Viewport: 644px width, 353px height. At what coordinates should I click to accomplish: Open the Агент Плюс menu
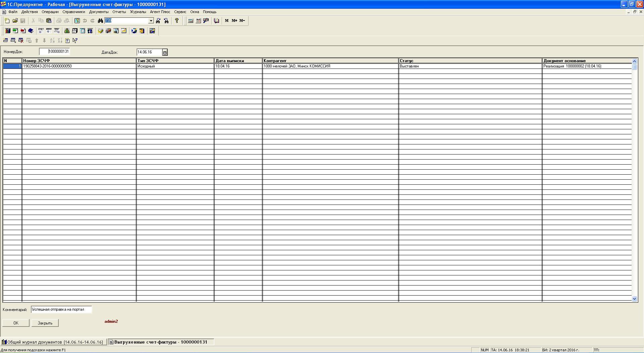[x=160, y=12]
